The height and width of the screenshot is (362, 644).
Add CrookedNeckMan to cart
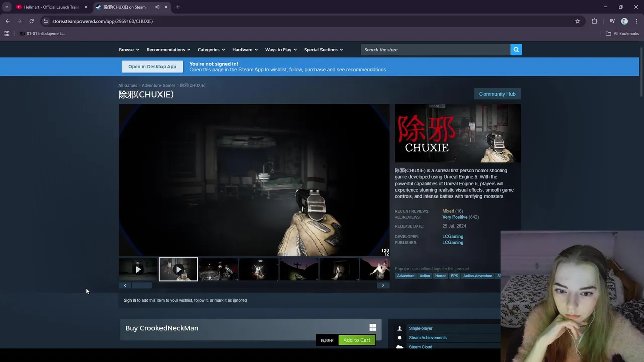(x=357, y=340)
